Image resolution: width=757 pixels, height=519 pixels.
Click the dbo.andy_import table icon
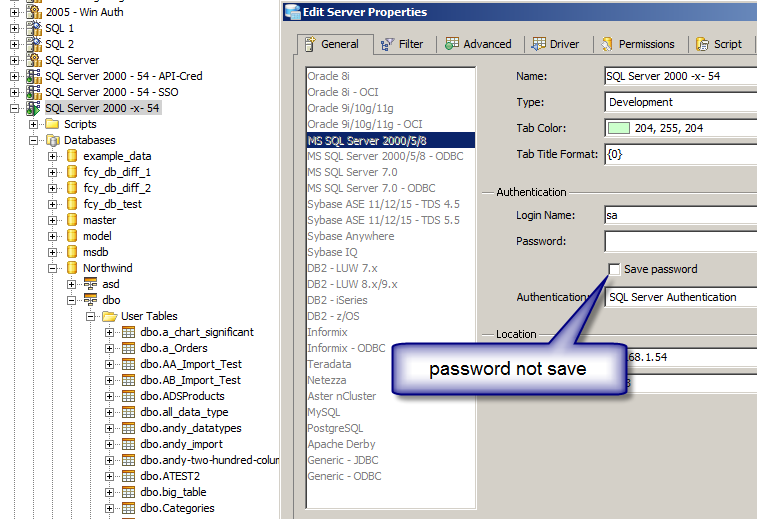click(128, 444)
